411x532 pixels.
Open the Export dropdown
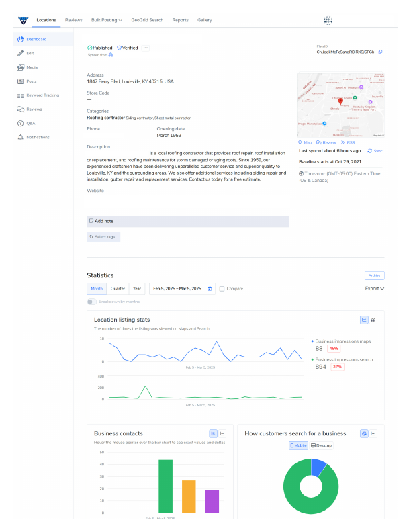[x=374, y=289]
